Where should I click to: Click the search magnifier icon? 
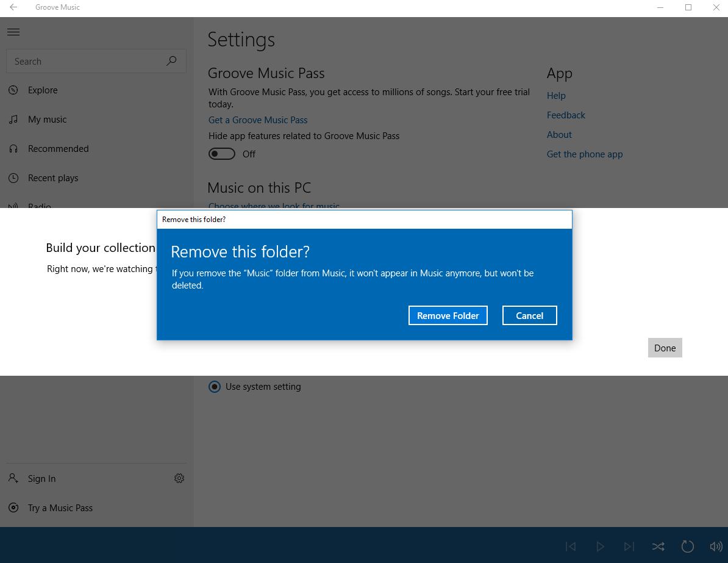171,61
